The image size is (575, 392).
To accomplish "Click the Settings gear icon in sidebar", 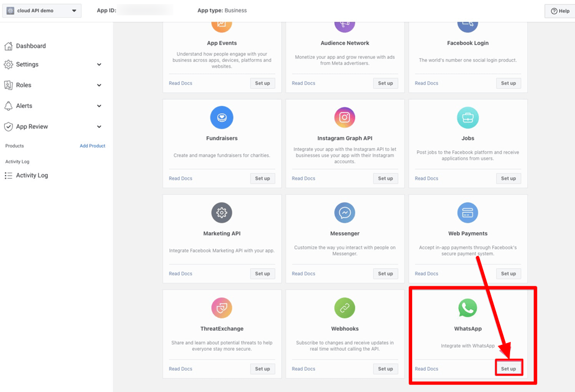I will pyautogui.click(x=8, y=64).
